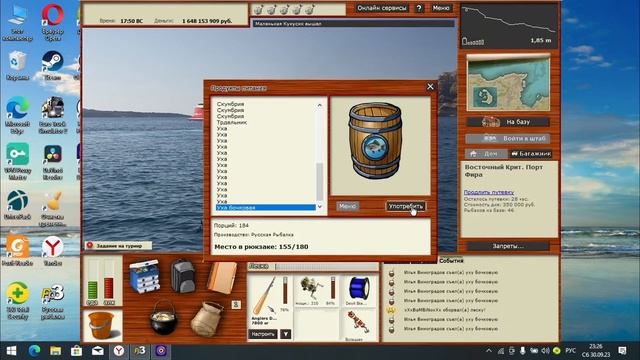
Task: Click the Багажник tab button
Action: click(531, 154)
